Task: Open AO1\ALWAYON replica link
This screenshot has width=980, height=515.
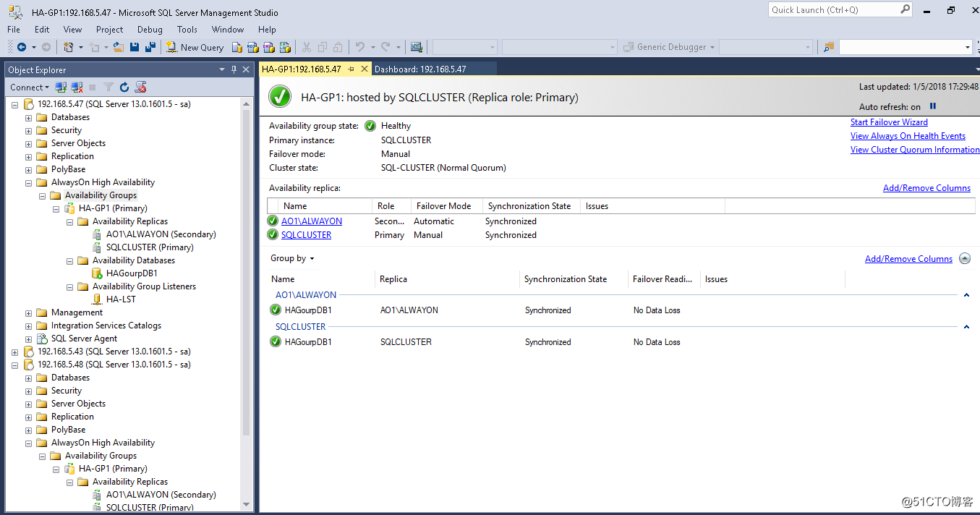Action: click(x=312, y=221)
